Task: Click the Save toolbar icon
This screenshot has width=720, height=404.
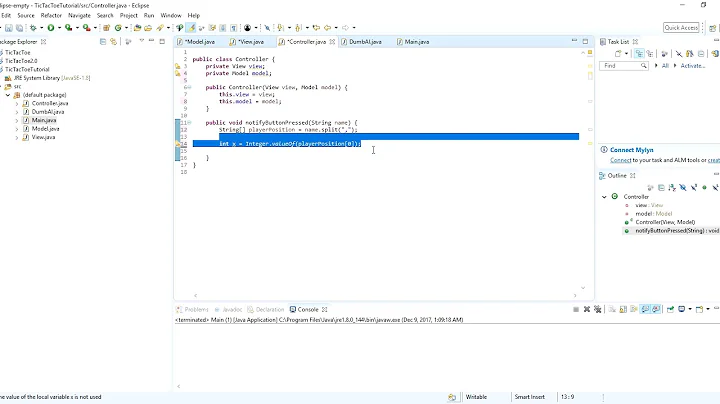Action: pyautogui.click(x=9, y=28)
